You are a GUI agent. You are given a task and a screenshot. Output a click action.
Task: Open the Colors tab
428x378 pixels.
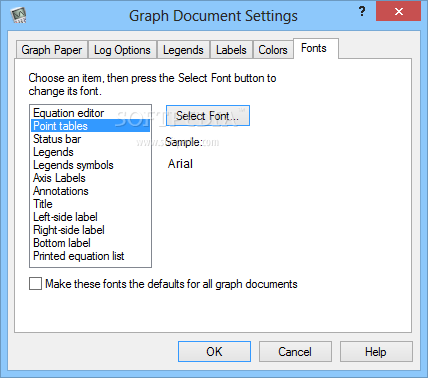tap(273, 50)
